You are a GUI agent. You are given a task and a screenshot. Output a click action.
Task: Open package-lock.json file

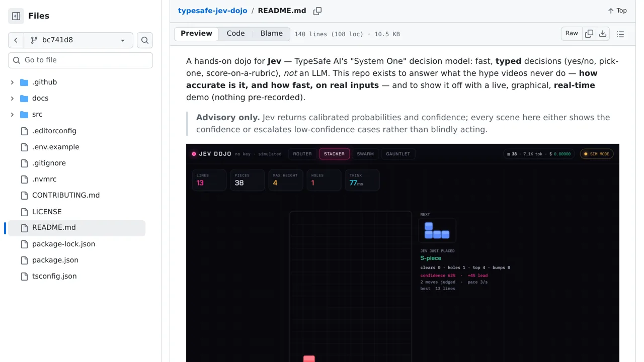pos(63,244)
